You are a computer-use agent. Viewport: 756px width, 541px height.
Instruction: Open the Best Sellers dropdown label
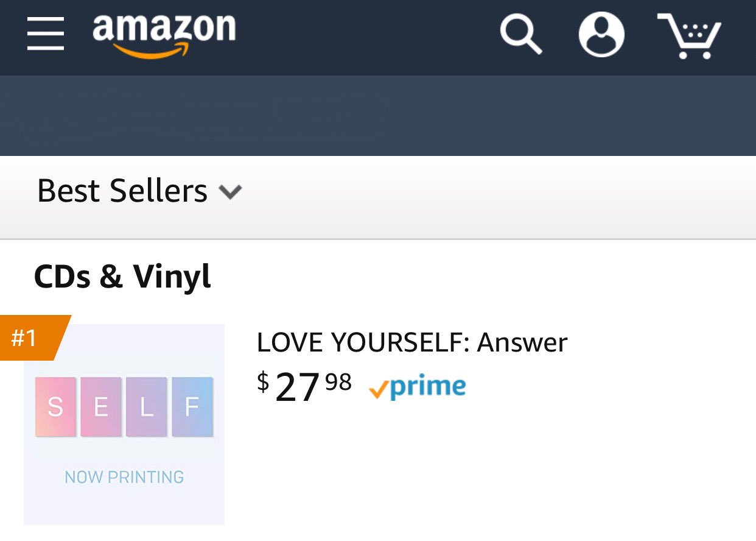tap(122, 191)
